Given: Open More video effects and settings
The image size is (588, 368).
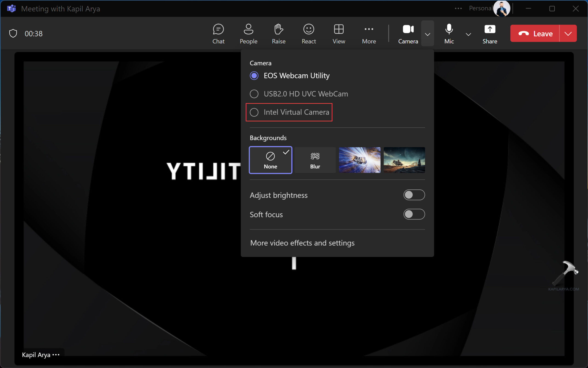Looking at the screenshot, I should tap(302, 243).
